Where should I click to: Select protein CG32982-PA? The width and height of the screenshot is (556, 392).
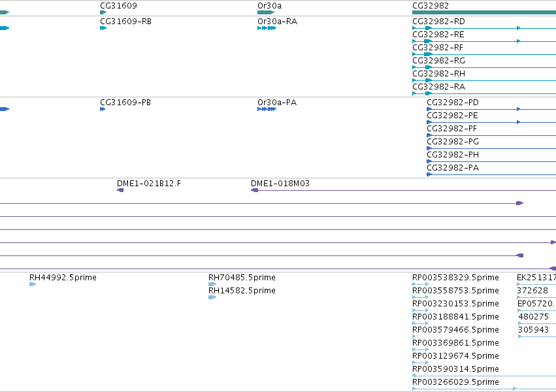[x=453, y=168]
